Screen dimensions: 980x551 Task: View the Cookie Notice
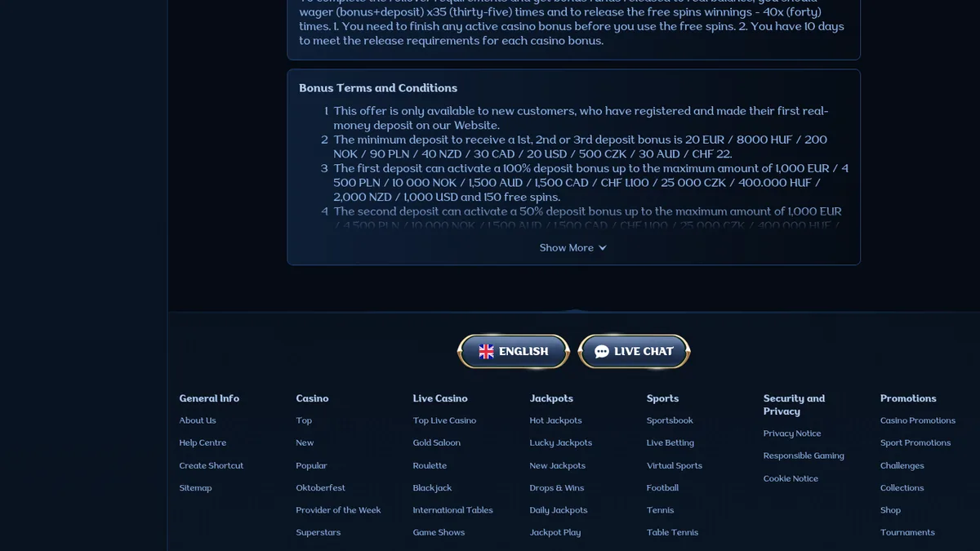791,478
